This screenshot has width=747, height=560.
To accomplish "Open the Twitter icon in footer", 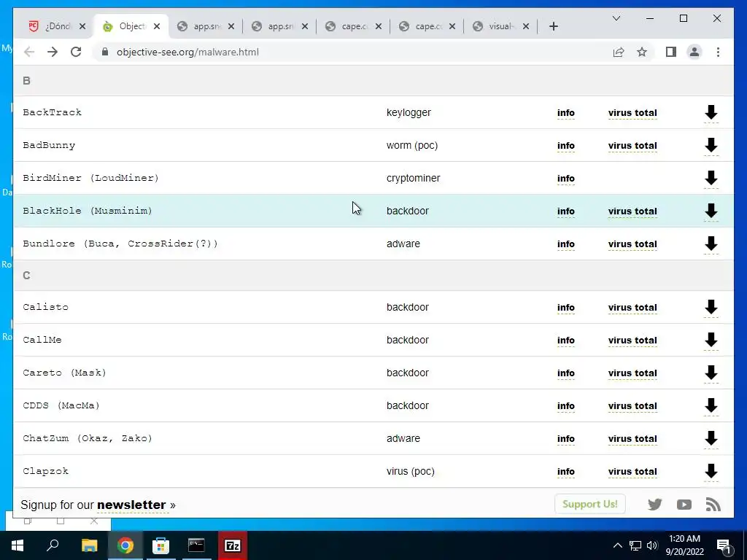I will point(654,505).
